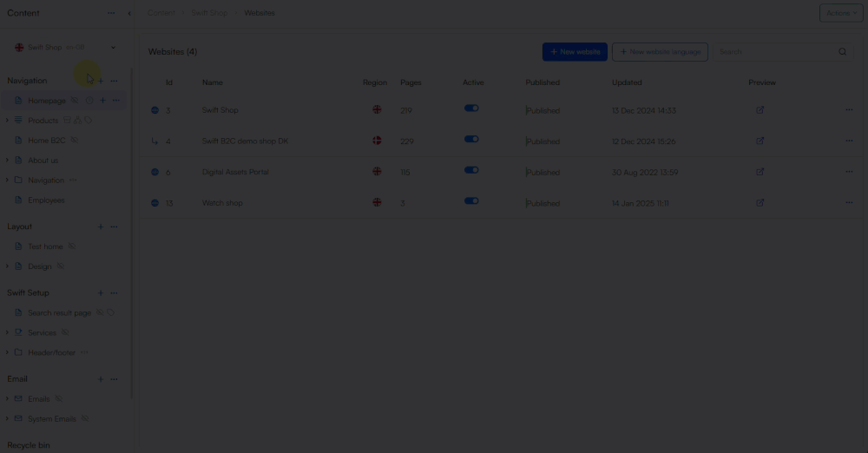Expand the Services tree node

point(7,333)
